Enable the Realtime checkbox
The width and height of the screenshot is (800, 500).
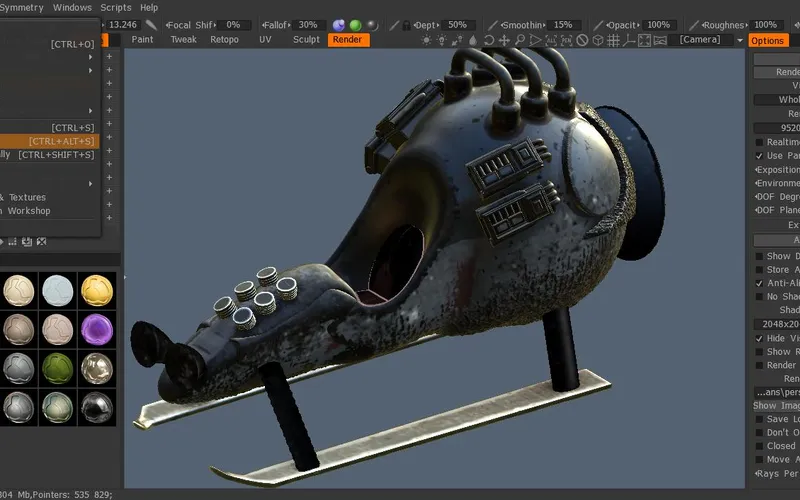(759, 142)
